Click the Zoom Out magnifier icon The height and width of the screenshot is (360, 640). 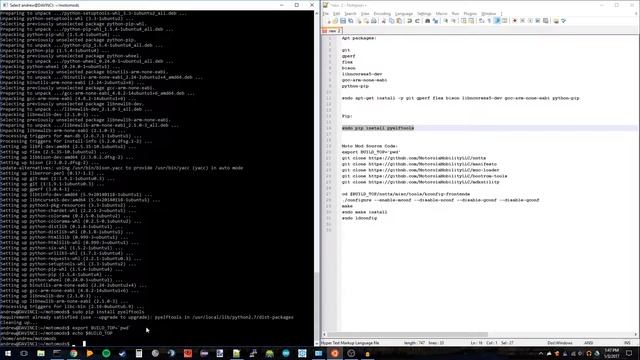(453, 21)
